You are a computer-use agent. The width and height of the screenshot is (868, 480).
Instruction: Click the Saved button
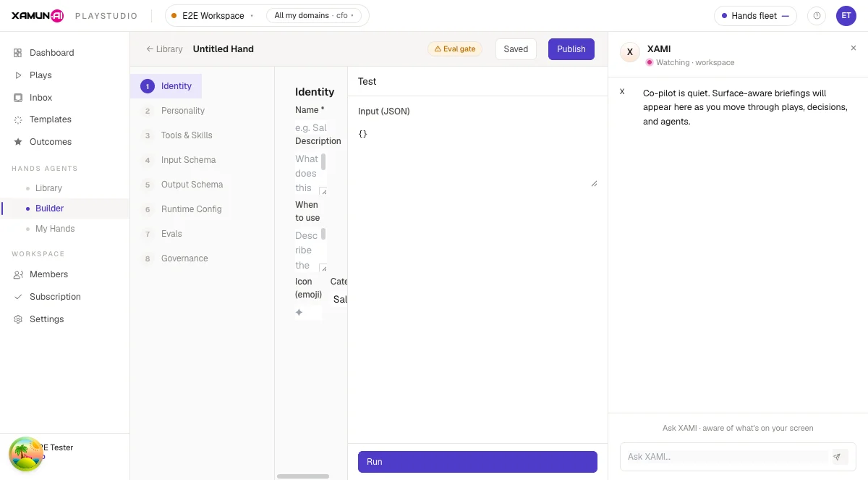pos(516,49)
